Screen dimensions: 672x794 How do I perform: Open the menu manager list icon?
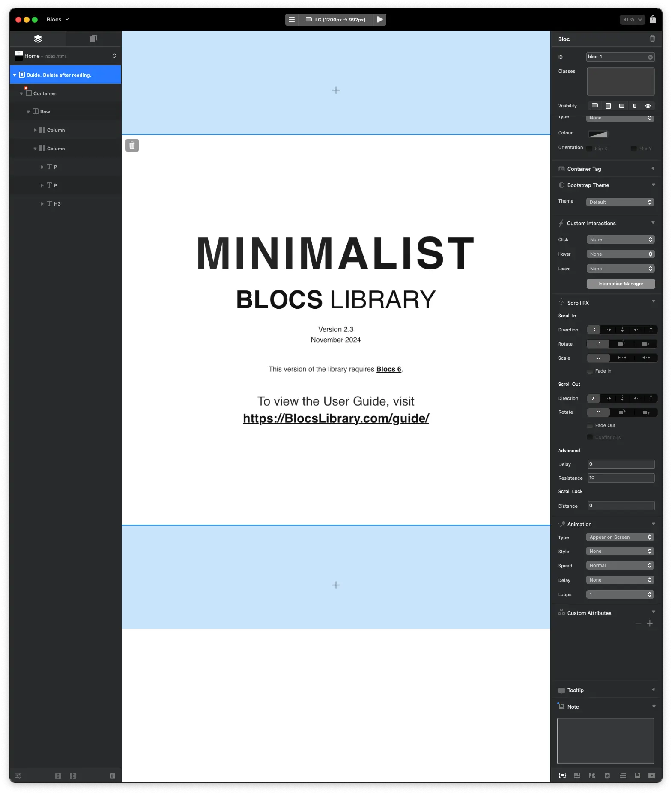(623, 776)
